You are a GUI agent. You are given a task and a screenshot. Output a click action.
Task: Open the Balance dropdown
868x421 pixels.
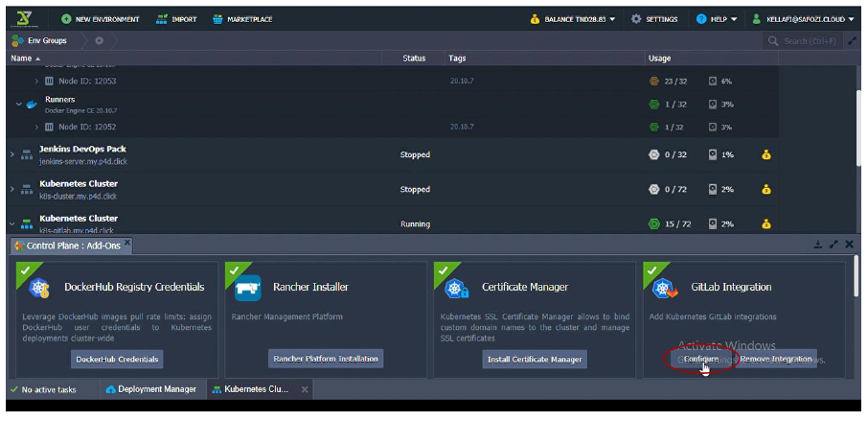(572, 19)
